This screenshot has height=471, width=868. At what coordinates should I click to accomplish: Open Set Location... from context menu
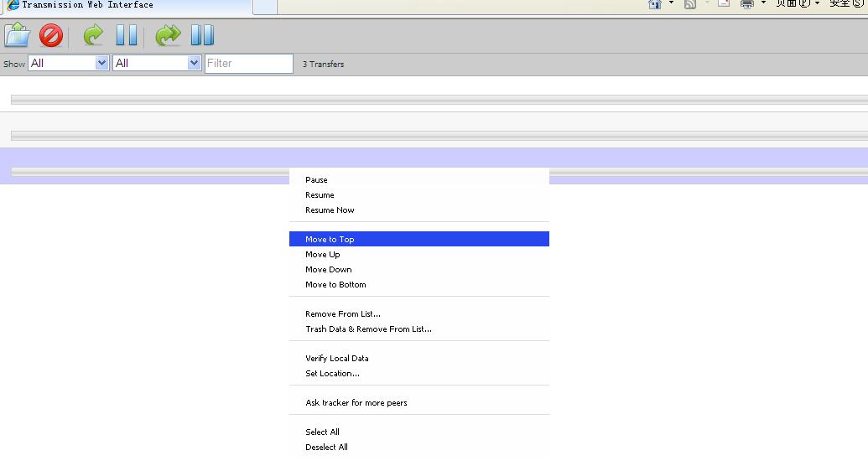(x=419, y=373)
